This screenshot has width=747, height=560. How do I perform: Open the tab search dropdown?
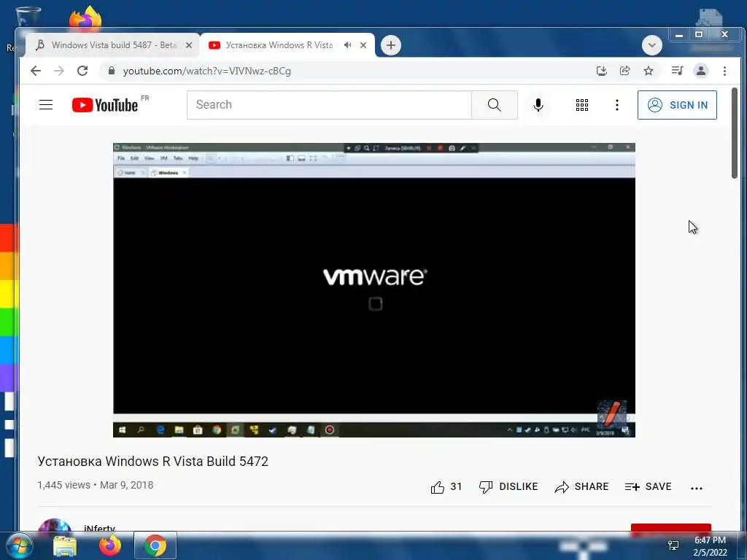pos(651,45)
